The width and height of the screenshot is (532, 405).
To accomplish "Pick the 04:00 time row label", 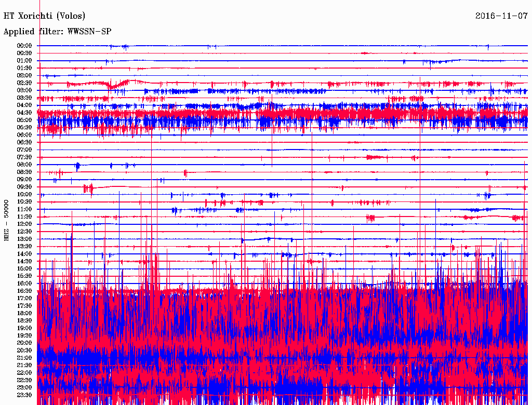I will (x=24, y=105).
